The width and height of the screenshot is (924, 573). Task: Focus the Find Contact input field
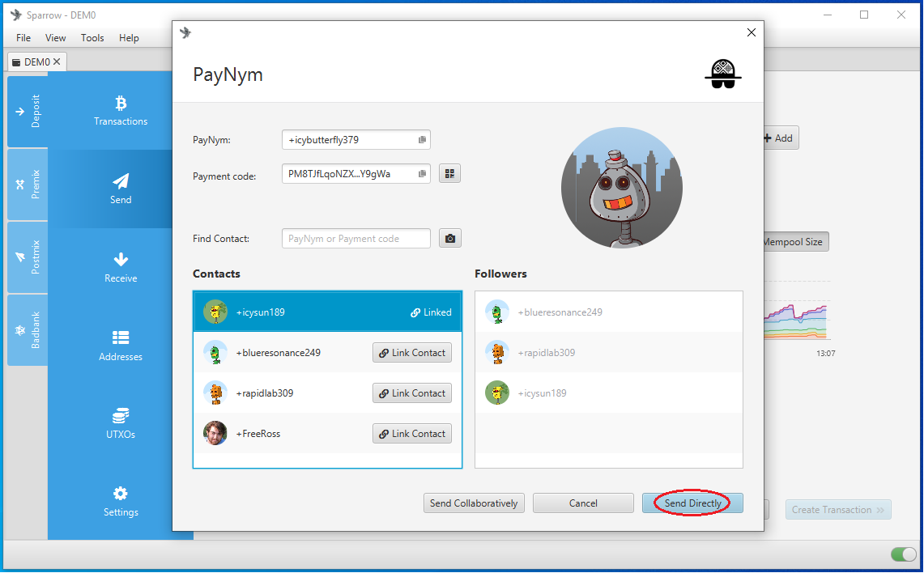click(356, 239)
